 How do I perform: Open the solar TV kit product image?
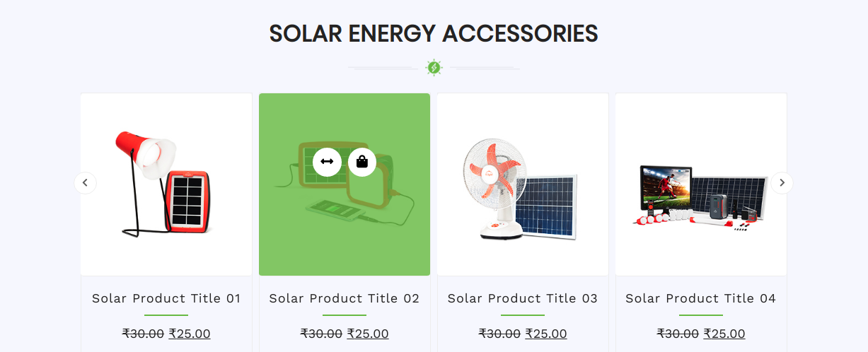pyautogui.click(x=700, y=194)
